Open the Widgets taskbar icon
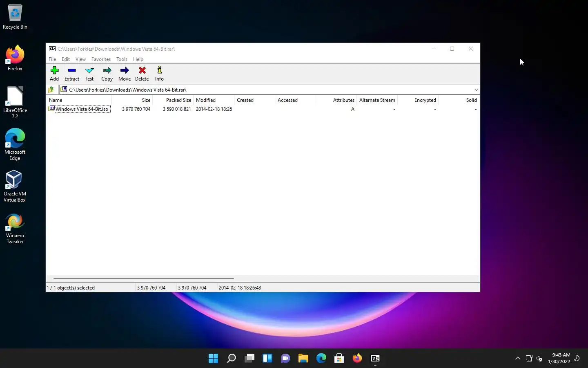Screen dimensions: 588x368 (267, 359)
